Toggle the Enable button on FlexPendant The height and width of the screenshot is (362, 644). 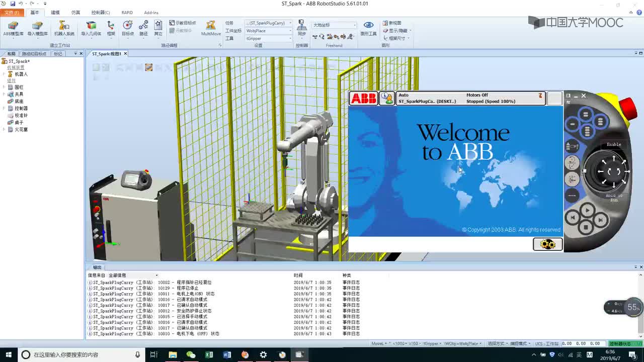point(614,144)
